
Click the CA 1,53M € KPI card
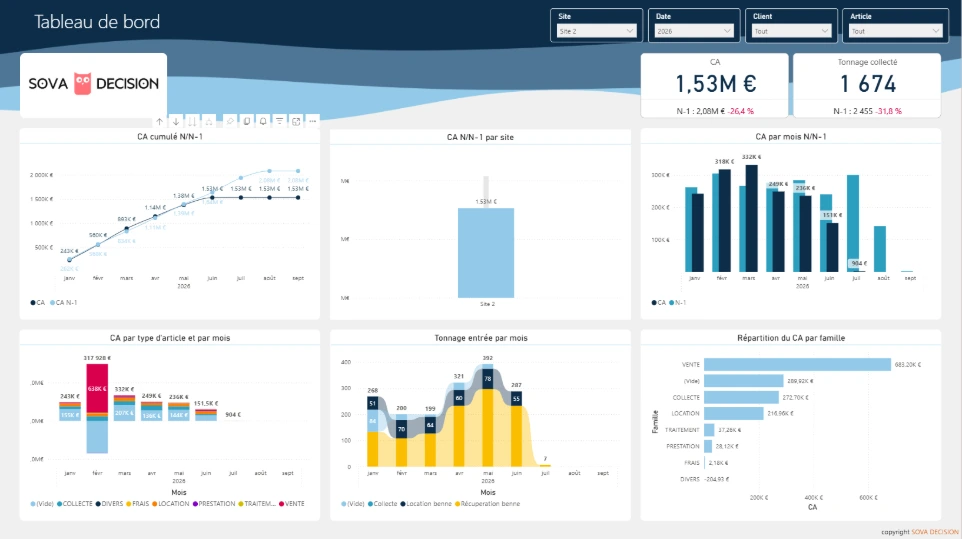point(715,85)
